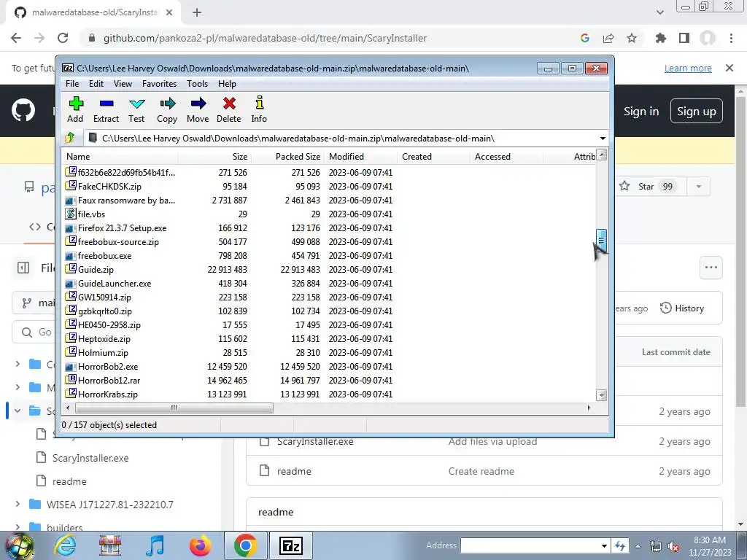Open Chrome three-dot menu
747x560 pixels.
tap(731, 38)
